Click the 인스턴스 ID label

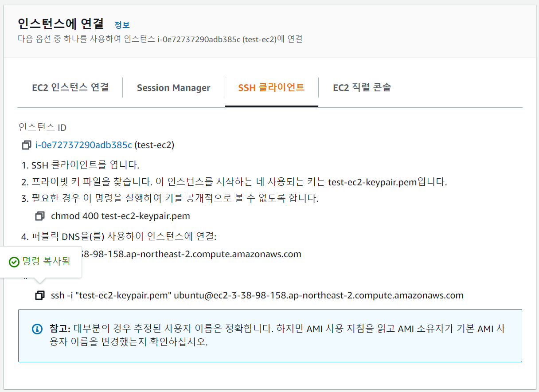coord(43,128)
